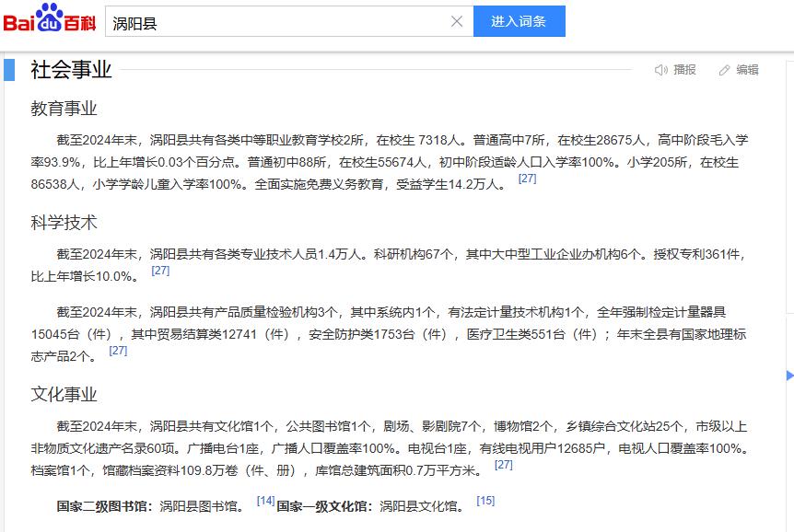
Task: Click the 文化事业 subsection heading
Action: pyautogui.click(x=64, y=394)
